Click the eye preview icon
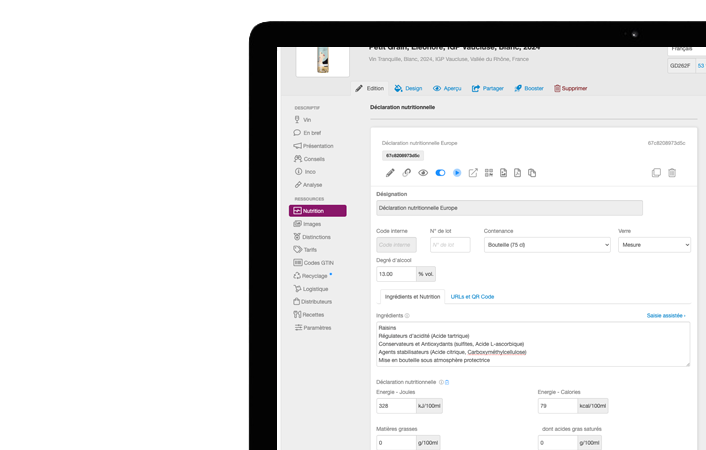 423,173
